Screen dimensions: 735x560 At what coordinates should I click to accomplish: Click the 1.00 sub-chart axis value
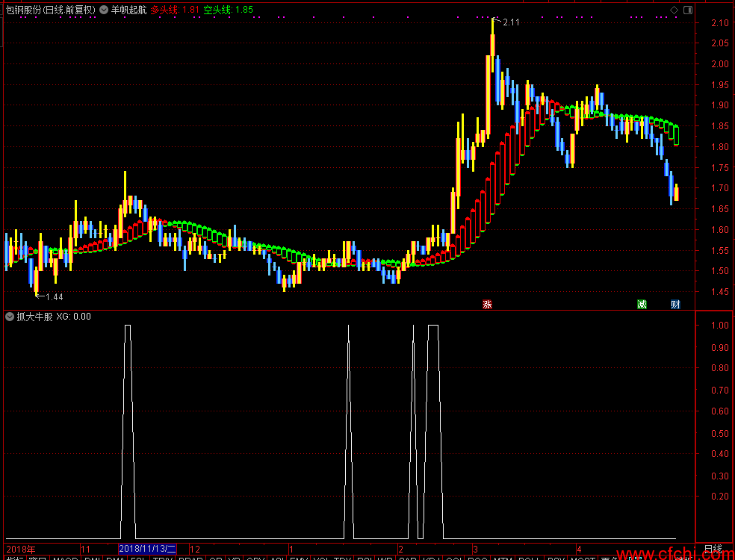(x=719, y=326)
